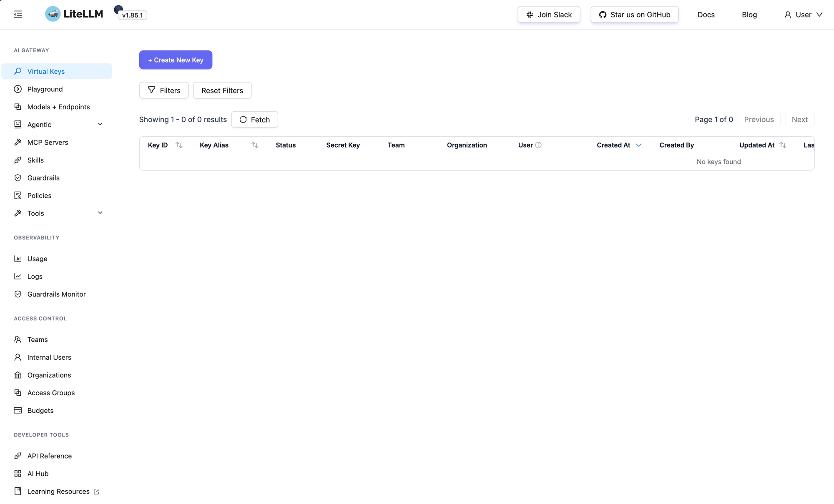Click the Usage bar chart icon

coord(18,258)
